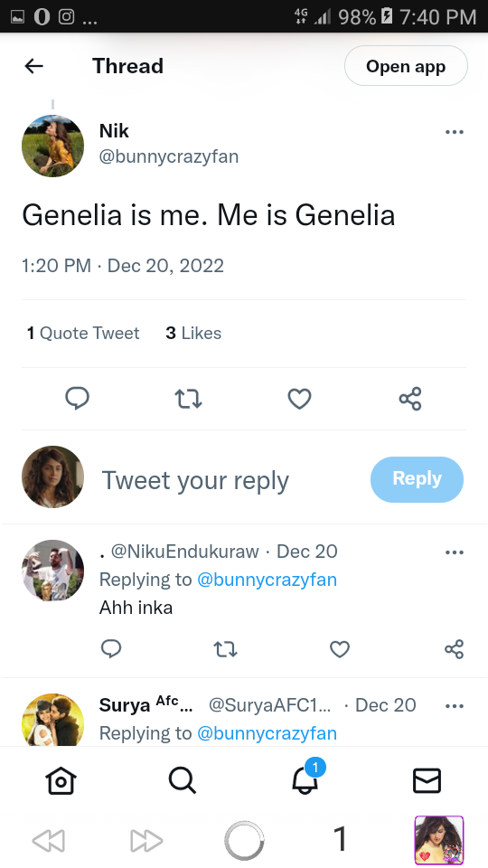Open the Messages envelope icon
Screen dimensions: 488x868
[x=427, y=781]
